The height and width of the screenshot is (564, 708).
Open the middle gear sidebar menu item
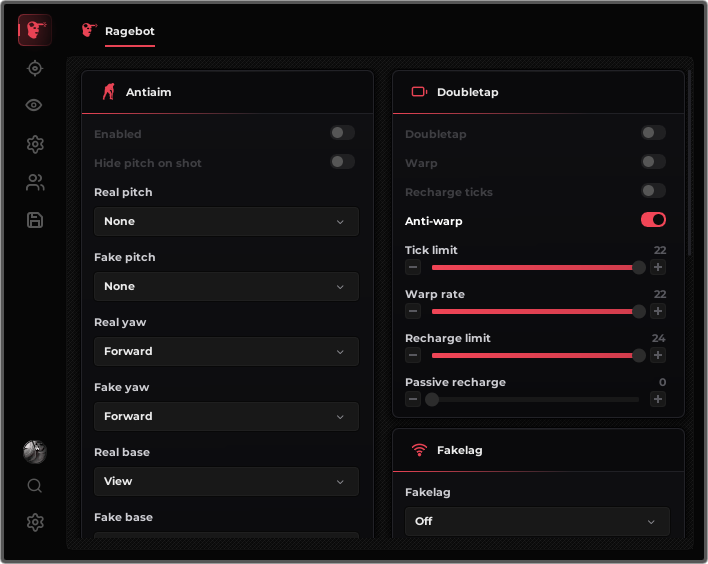(x=35, y=144)
